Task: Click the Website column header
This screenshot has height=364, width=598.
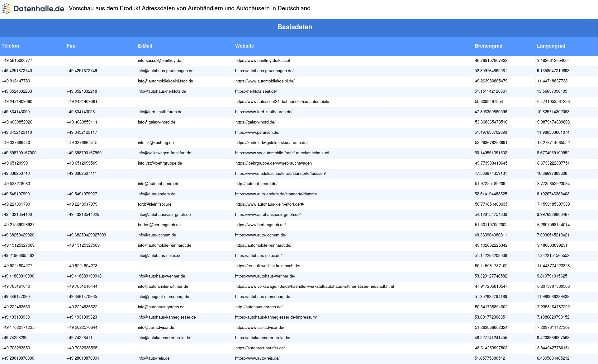Action: coord(244,46)
